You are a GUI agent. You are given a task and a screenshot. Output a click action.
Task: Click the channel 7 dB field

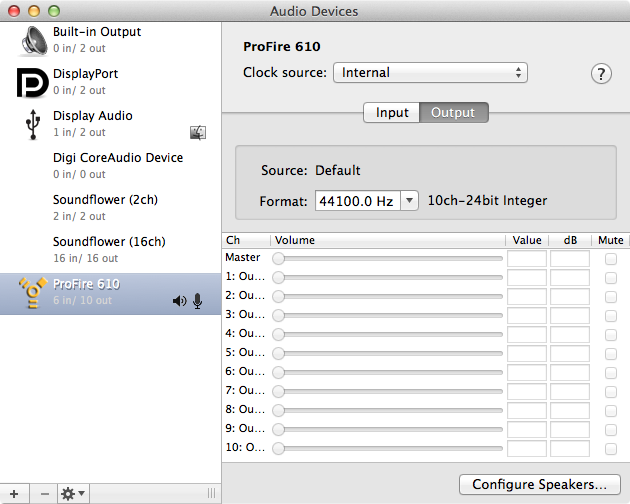pos(570,391)
